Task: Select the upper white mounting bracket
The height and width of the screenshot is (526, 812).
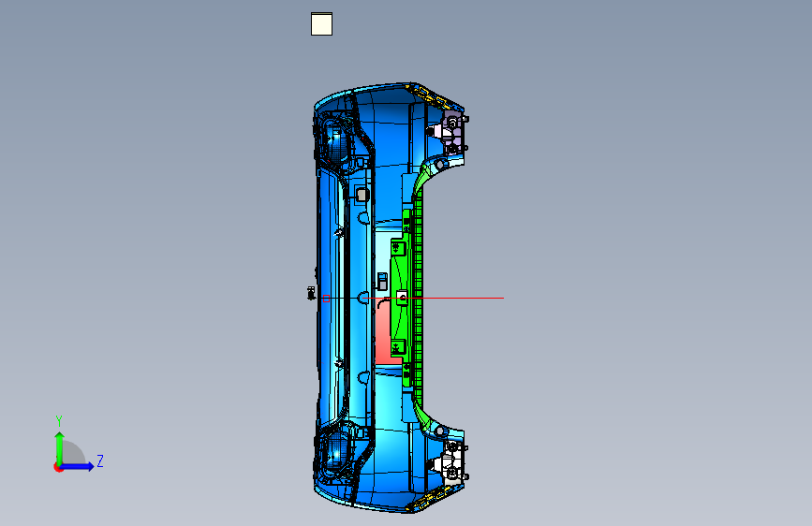Action: [450, 133]
